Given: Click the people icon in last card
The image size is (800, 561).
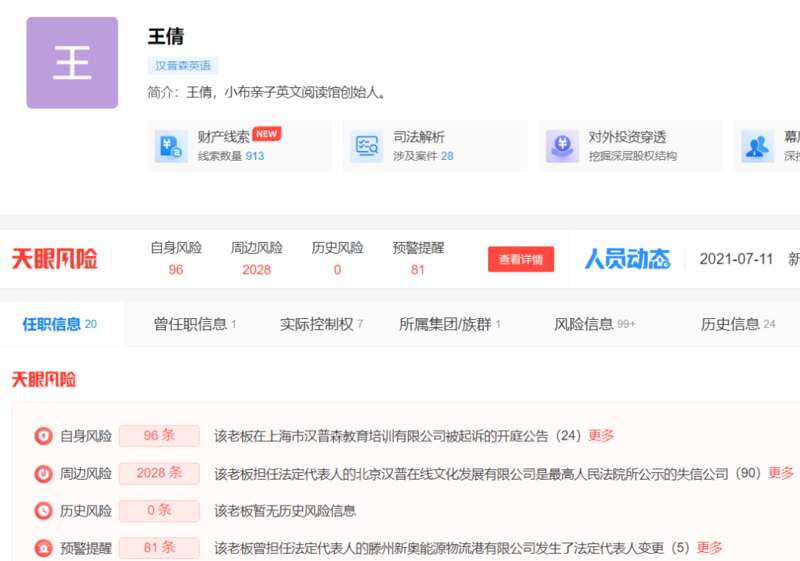Looking at the screenshot, I should 758,146.
